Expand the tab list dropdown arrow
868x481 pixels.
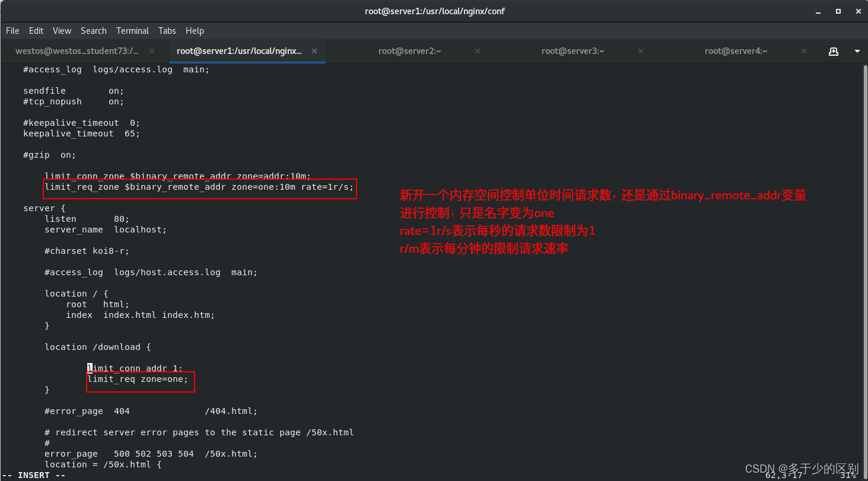click(857, 52)
